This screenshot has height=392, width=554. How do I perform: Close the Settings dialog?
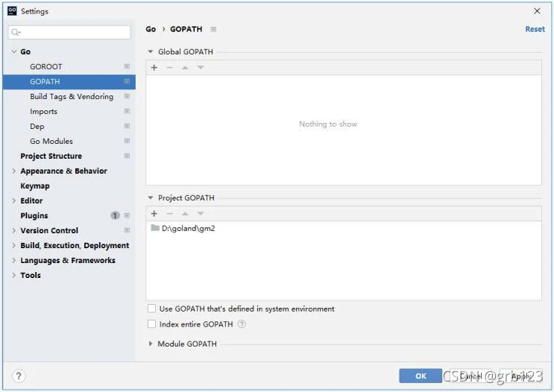537,11
